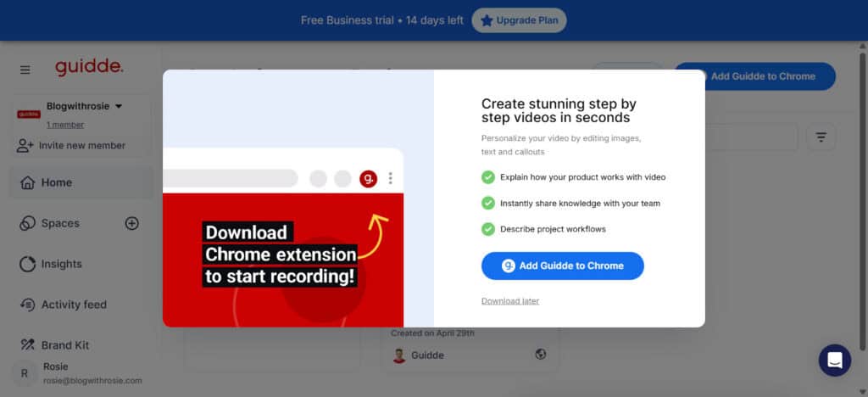Click the guidde logo
This screenshot has width=868, height=397.
click(89, 68)
